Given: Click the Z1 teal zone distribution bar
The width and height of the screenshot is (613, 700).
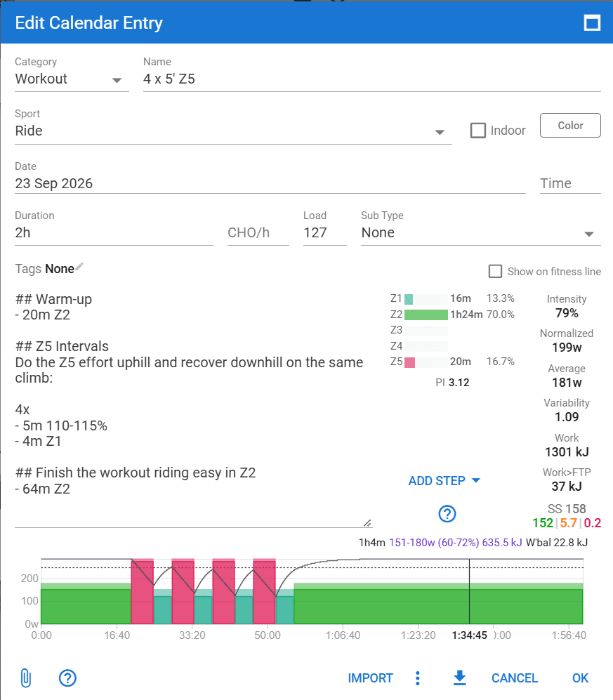Looking at the screenshot, I should click(x=409, y=298).
